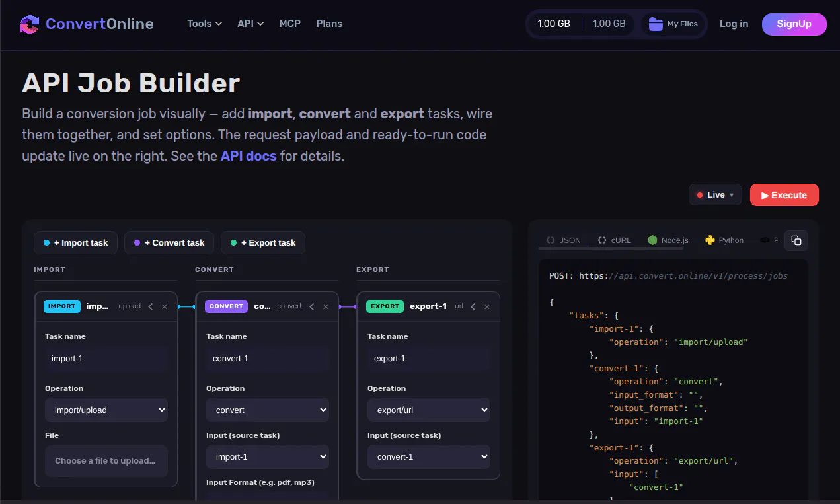Collapse the import-1 task card
The height and width of the screenshot is (504, 840).
point(151,306)
